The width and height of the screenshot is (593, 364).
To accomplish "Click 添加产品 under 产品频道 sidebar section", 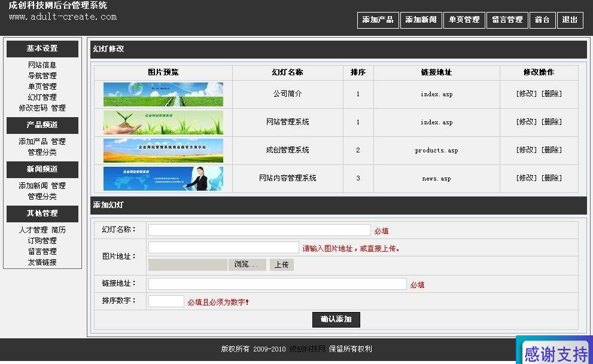I will (33, 142).
